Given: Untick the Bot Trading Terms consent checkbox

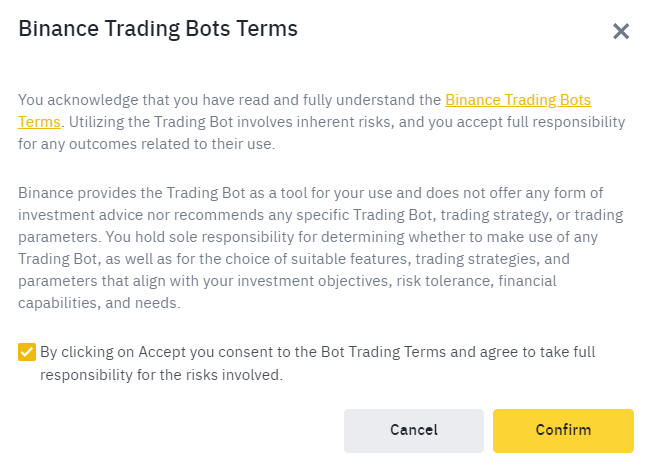Looking at the screenshot, I should pyautogui.click(x=27, y=352).
